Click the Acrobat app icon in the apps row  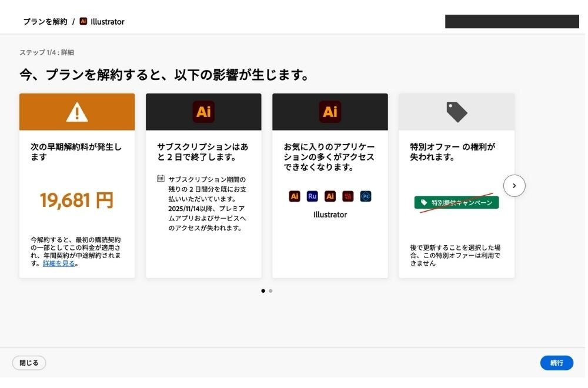(x=348, y=196)
